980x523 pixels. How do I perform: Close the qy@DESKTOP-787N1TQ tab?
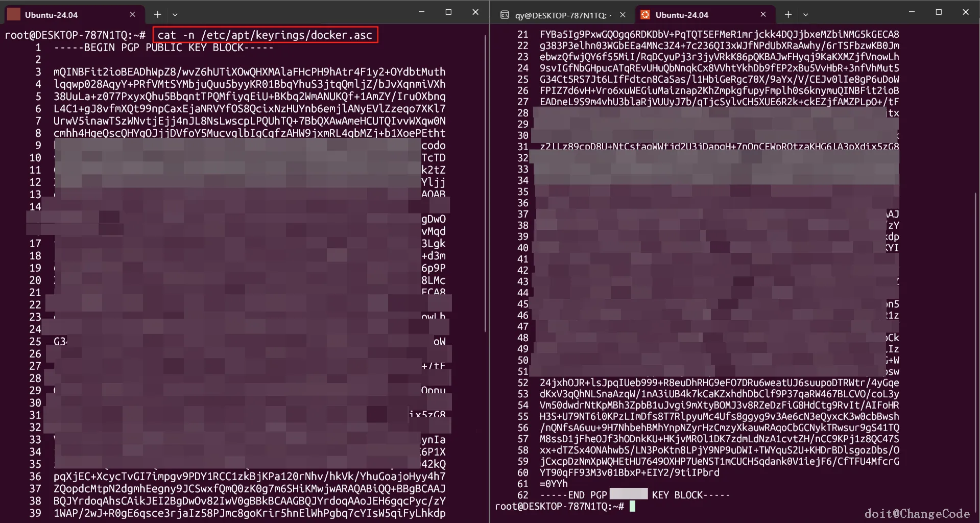click(623, 15)
